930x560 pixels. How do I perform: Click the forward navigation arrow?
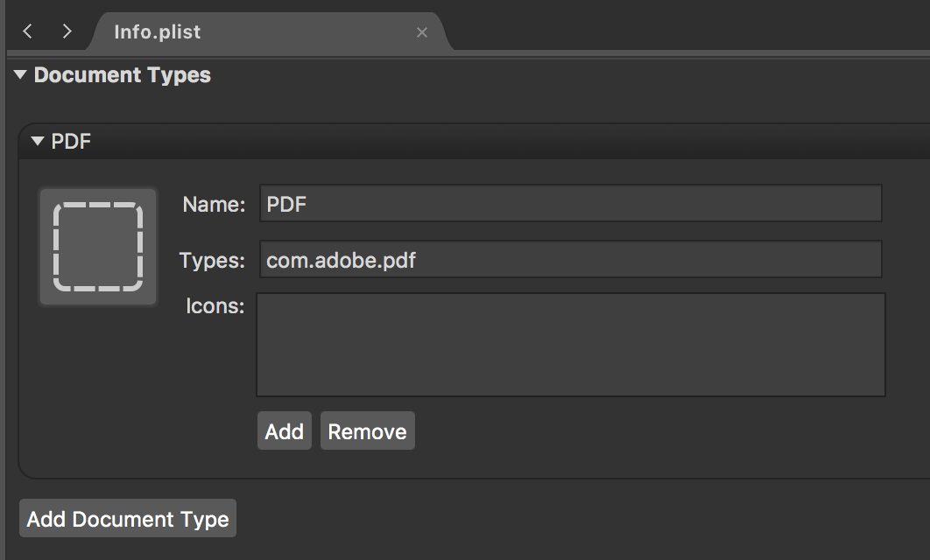click(67, 31)
